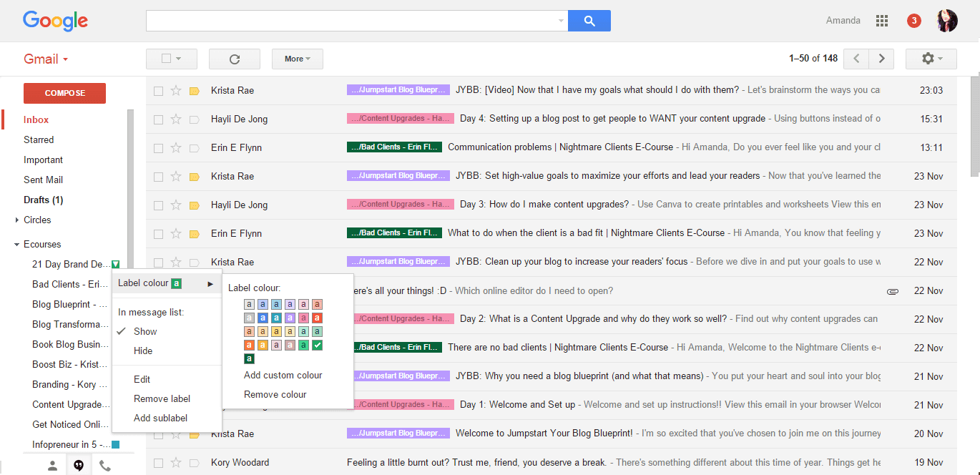The width and height of the screenshot is (980, 475).
Task: Open Amanda's profile avatar
Action: click(947, 21)
